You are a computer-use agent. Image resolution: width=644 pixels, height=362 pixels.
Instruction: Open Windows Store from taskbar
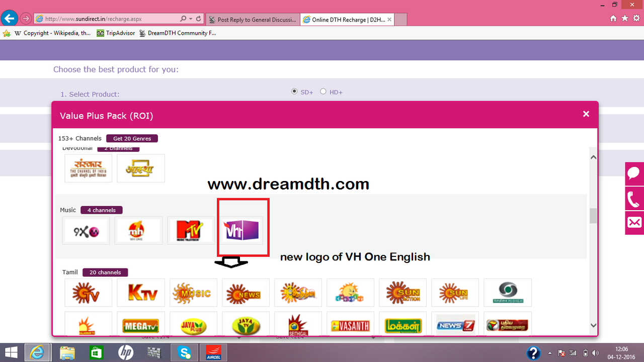tap(96, 352)
